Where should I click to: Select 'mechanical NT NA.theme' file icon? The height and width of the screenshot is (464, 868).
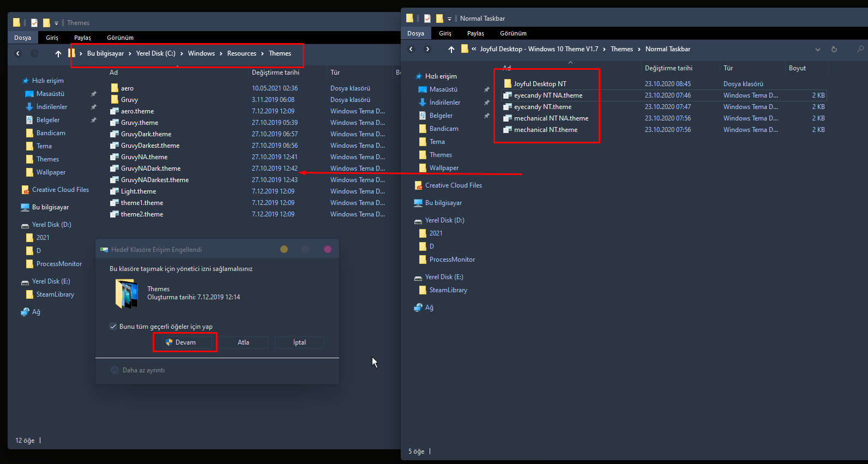[508, 118]
